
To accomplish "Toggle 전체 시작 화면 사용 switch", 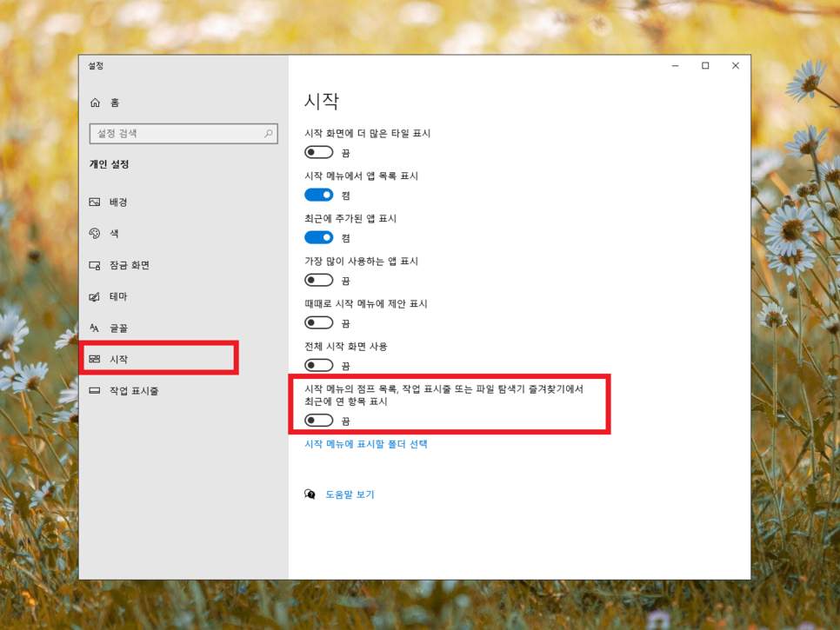I will tap(319, 365).
